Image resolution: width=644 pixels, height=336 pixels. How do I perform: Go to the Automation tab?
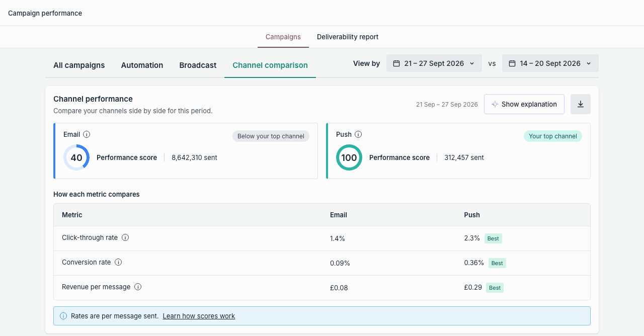click(x=142, y=65)
